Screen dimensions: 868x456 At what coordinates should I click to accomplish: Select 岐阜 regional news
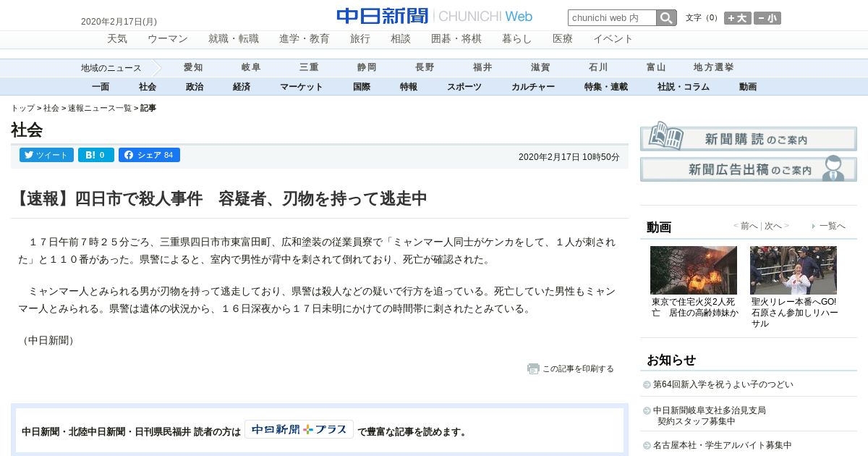[x=251, y=67]
